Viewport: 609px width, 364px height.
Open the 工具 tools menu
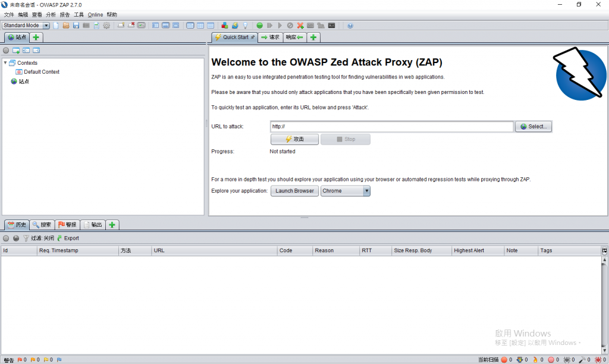tap(79, 15)
